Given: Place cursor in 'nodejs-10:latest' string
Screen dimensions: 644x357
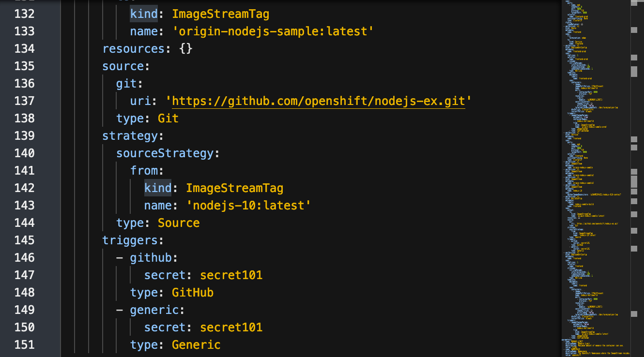Looking at the screenshot, I should pos(249,206).
